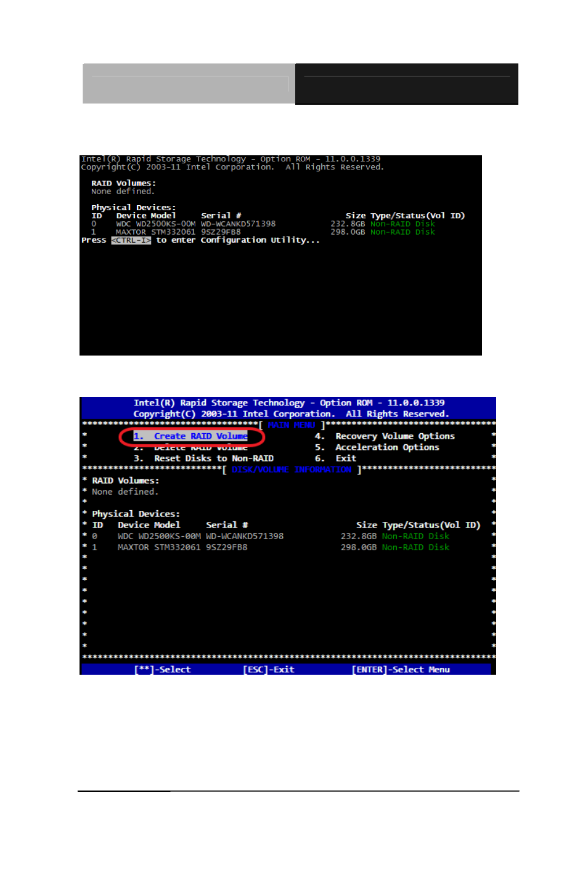Screen dimensions: 588x883
Task: Click 298.0GB size in configuration utility
Action: click(x=359, y=547)
